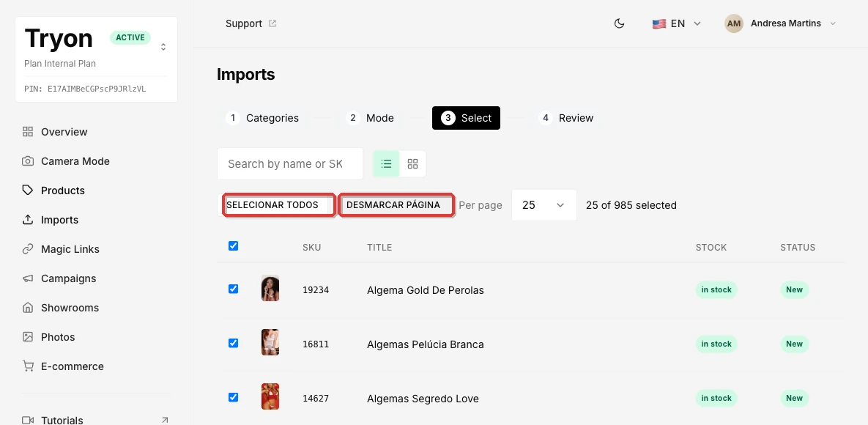The height and width of the screenshot is (425, 868).
Task: Click title Algemas Pelúcia Branca
Action: tap(425, 344)
